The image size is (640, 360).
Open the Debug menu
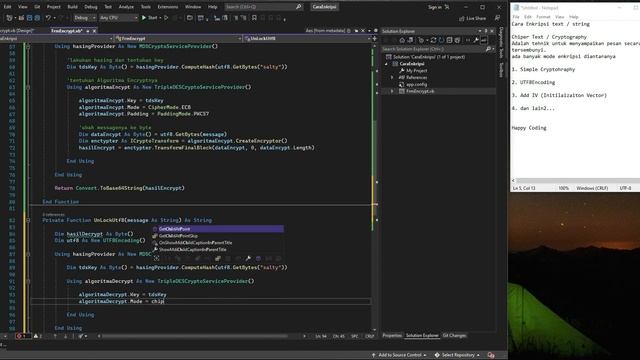tap(91, 7)
